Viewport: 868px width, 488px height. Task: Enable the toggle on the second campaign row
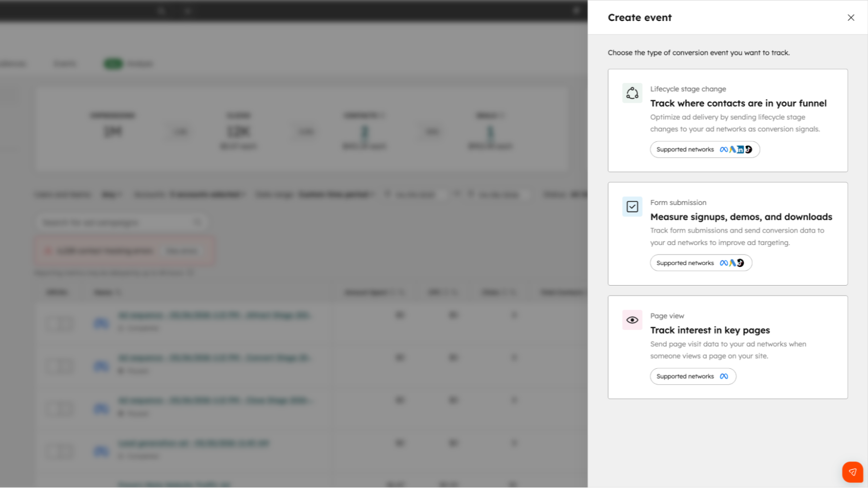point(59,366)
